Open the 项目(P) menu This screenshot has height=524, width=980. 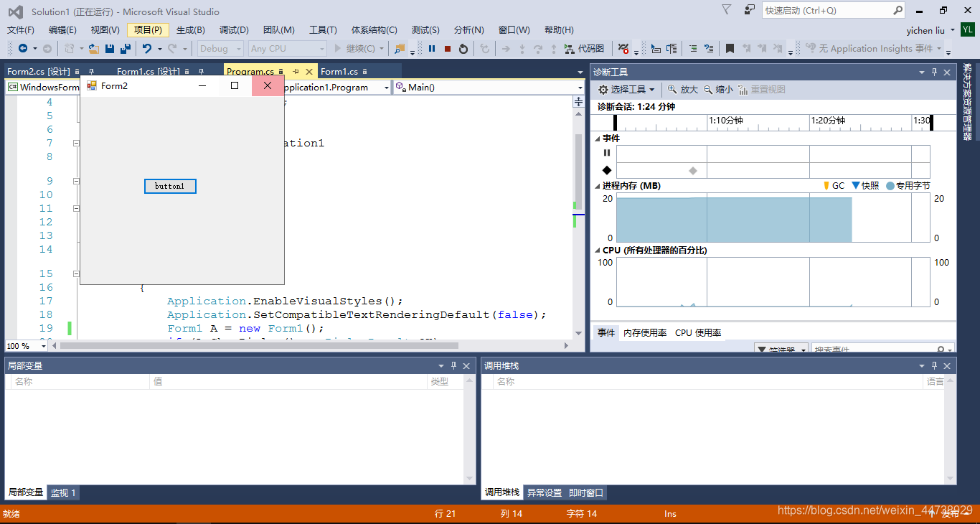(x=148, y=29)
